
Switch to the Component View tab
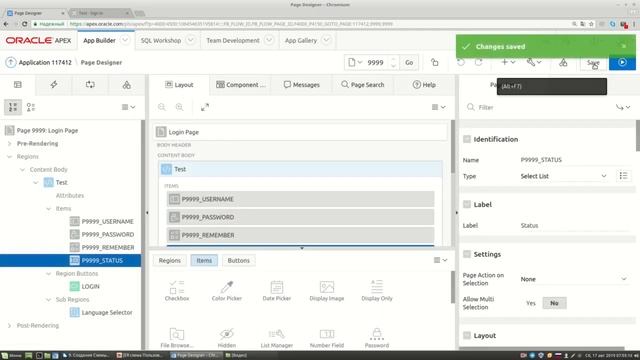pyautogui.click(x=240, y=85)
